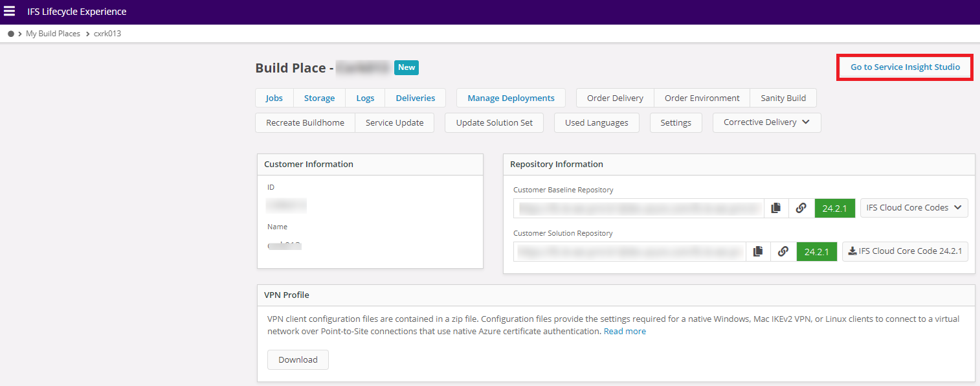Viewport: 980px width, 386px height.
Task: Copy the Customer Solution Repository URL
Action: 758,251
